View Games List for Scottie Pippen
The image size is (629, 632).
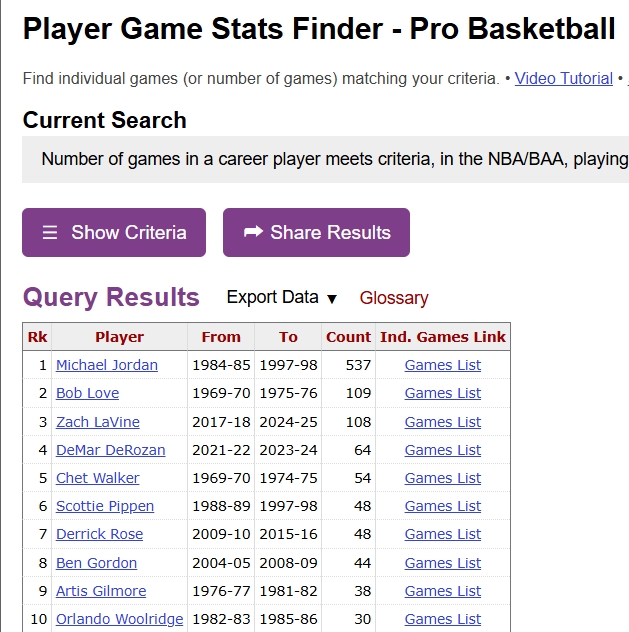tap(442, 506)
